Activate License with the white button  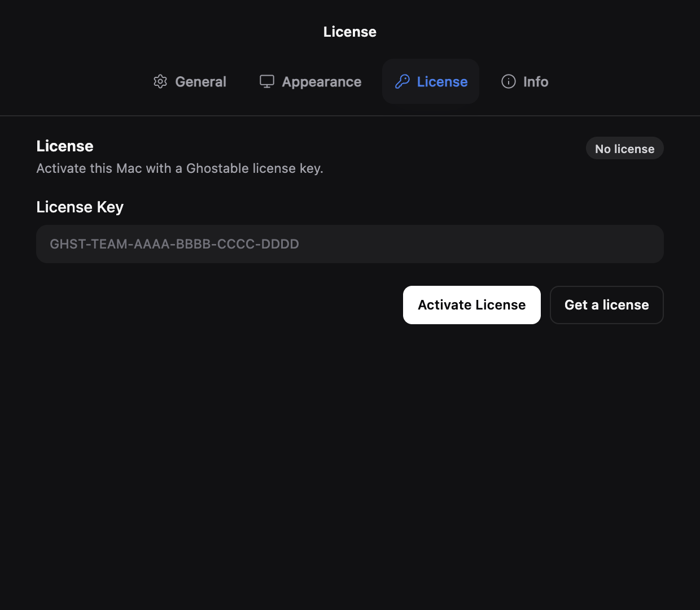pos(472,305)
